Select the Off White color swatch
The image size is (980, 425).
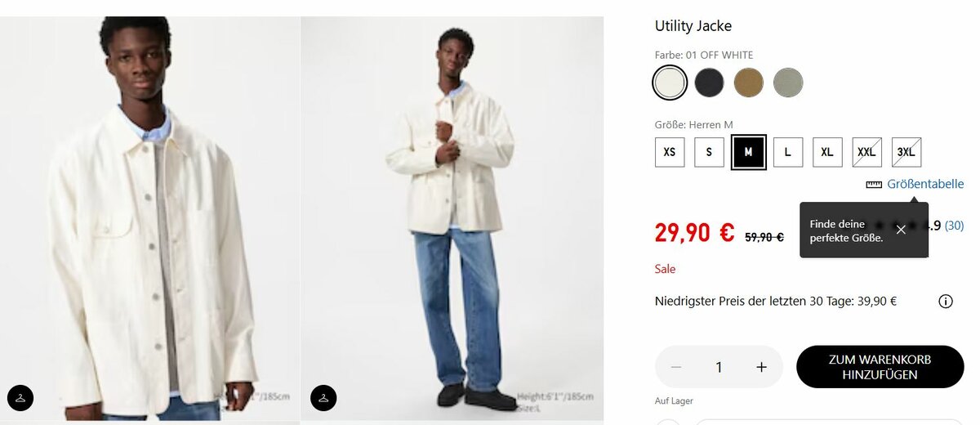point(670,83)
